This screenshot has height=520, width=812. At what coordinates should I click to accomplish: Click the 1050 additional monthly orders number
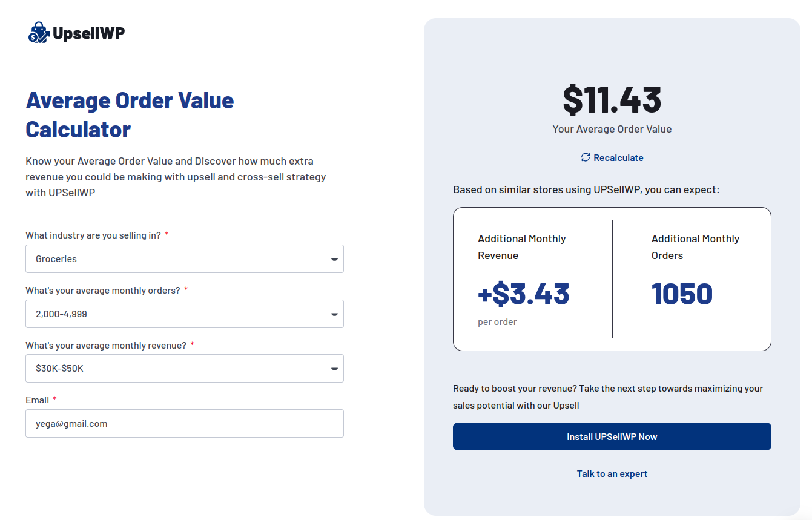682,294
